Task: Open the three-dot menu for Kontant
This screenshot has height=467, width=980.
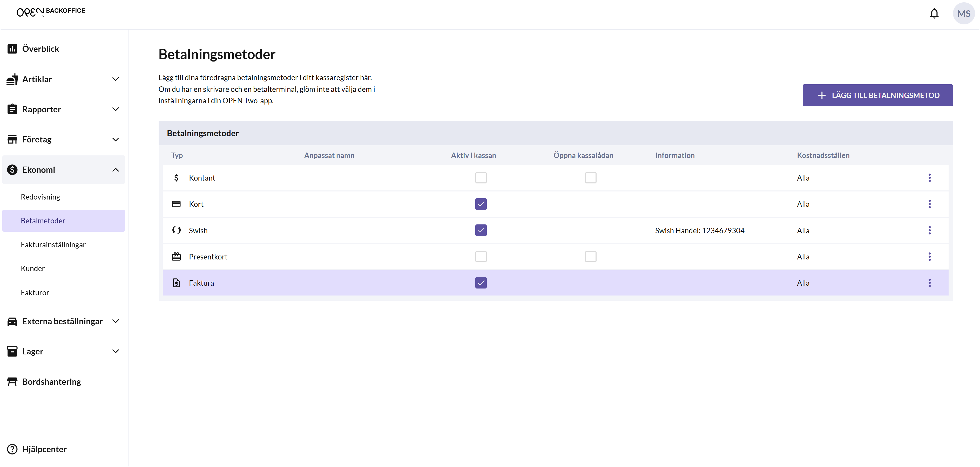Action: coord(929,178)
